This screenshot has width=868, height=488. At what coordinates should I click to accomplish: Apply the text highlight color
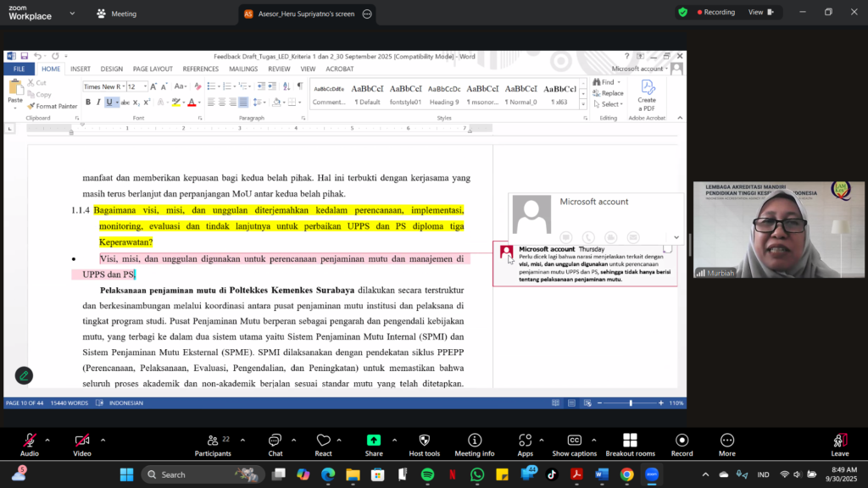coord(176,103)
